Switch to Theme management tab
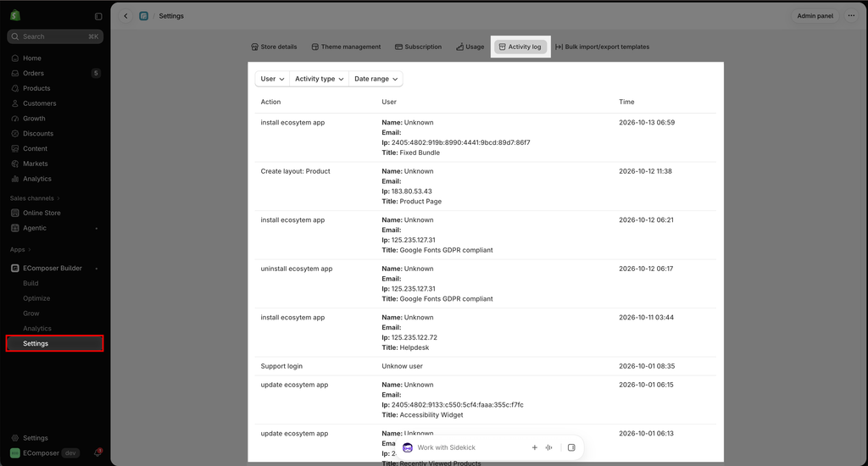Viewport: 868px width, 466px height. 346,47
